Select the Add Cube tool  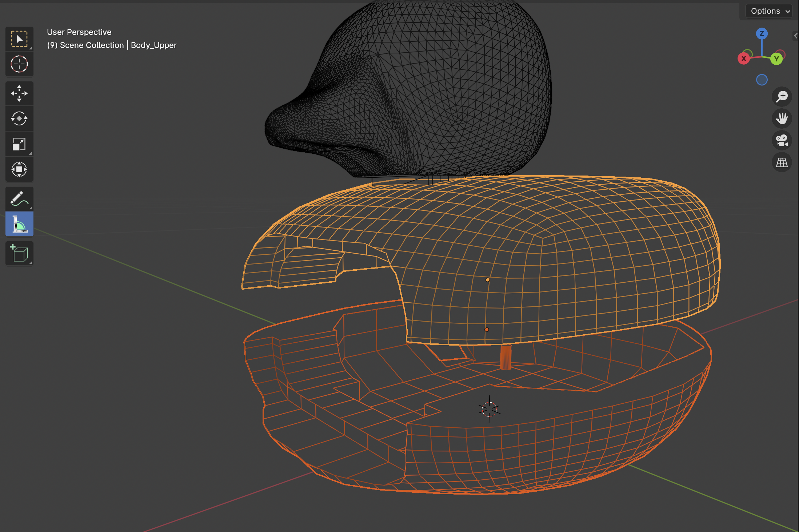click(19, 253)
